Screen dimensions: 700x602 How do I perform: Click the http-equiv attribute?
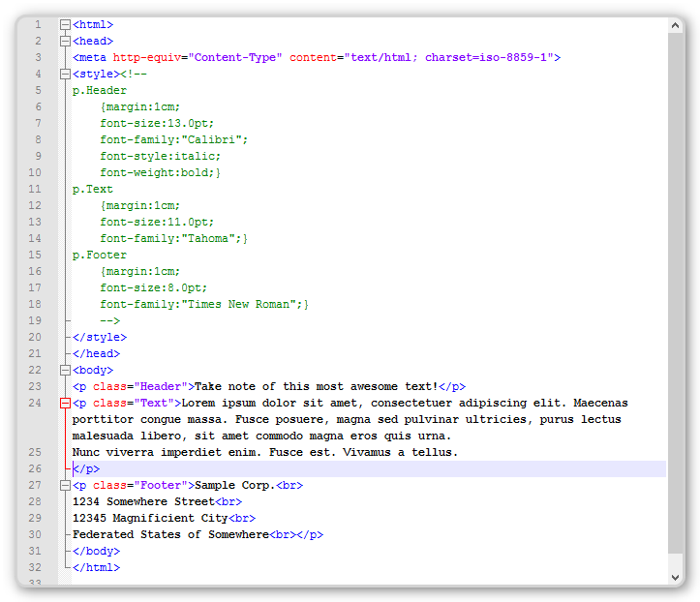[147, 57]
